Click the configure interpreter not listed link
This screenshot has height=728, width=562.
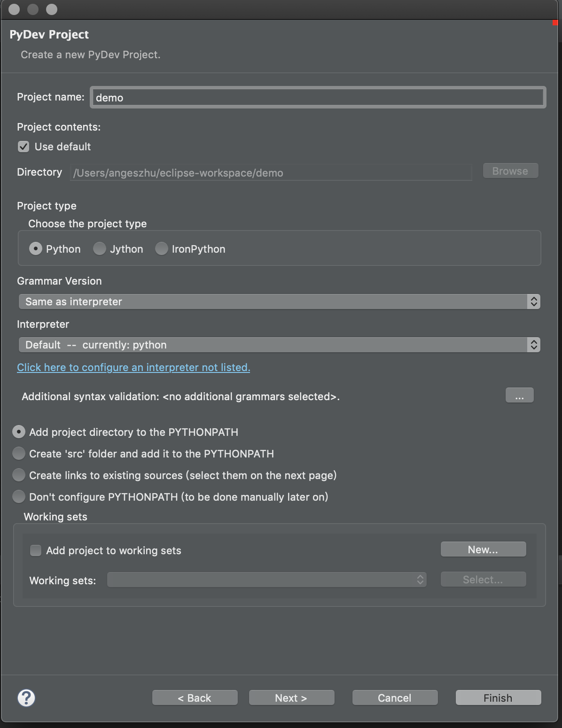(x=133, y=367)
